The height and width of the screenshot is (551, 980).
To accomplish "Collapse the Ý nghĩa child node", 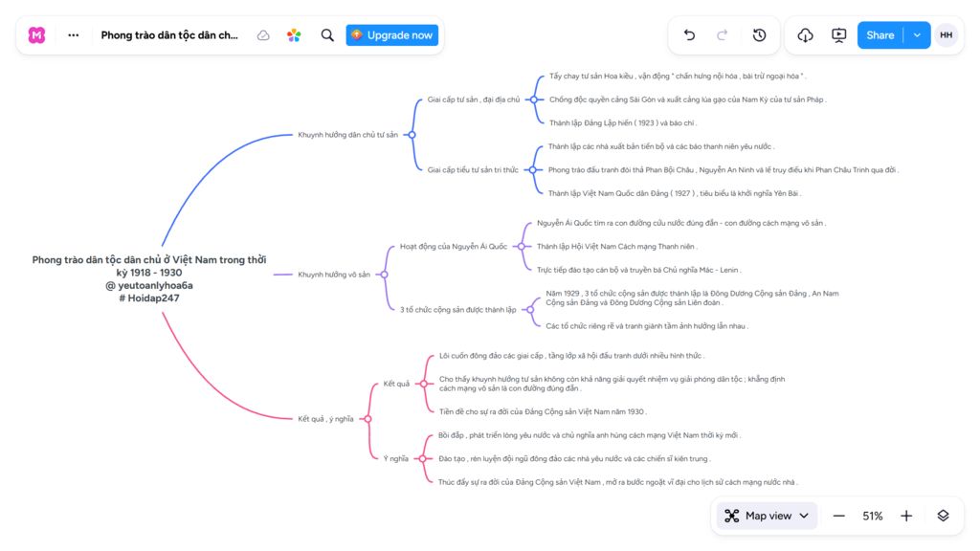I will 422,458.
